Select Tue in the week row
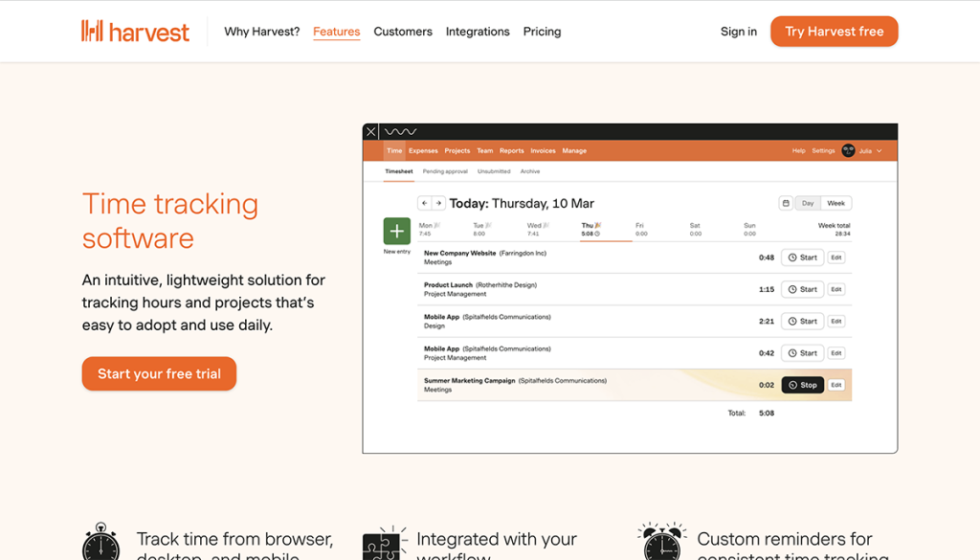Image resolution: width=980 pixels, height=560 pixels. click(x=482, y=230)
